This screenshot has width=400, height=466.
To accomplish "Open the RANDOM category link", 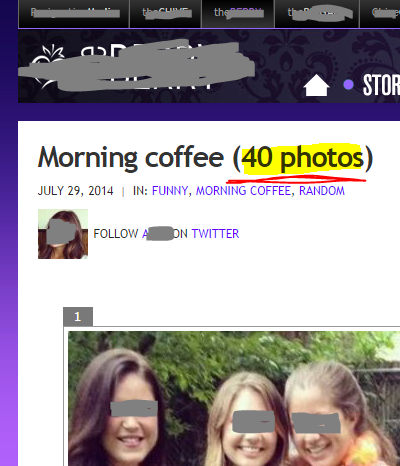I will [322, 191].
